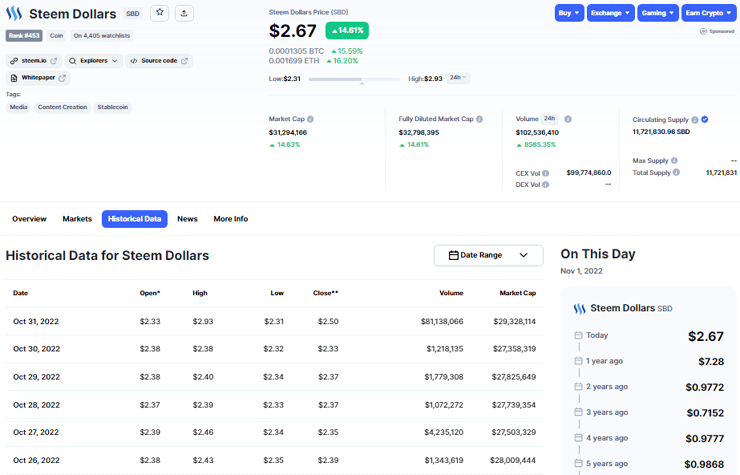The image size is (740, 475).
Task: Switch to the News tab
Action: [187, 219]
